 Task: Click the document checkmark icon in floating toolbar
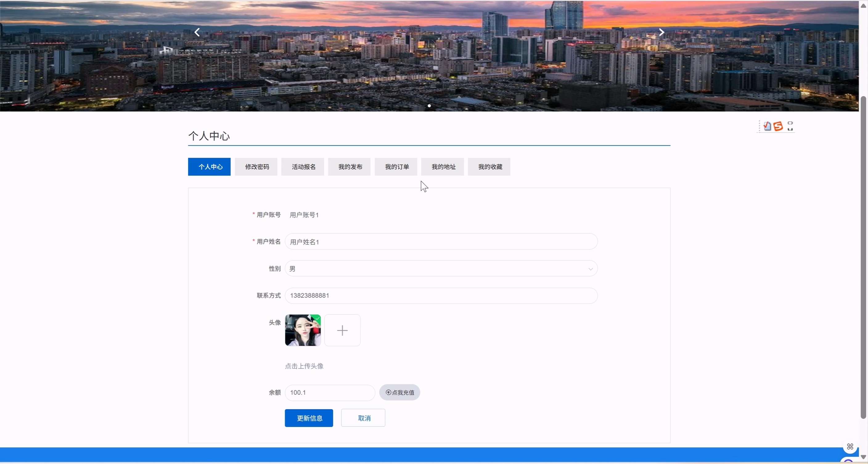767,126
